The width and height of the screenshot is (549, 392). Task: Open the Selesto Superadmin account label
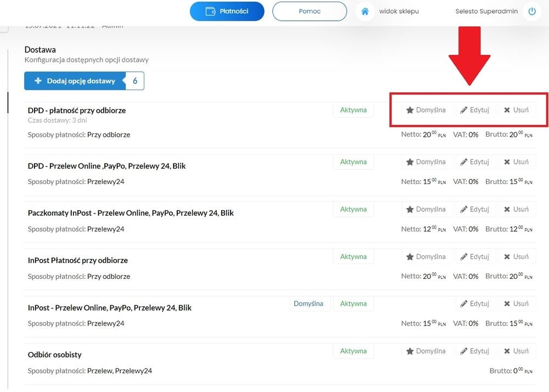[486, 11]
